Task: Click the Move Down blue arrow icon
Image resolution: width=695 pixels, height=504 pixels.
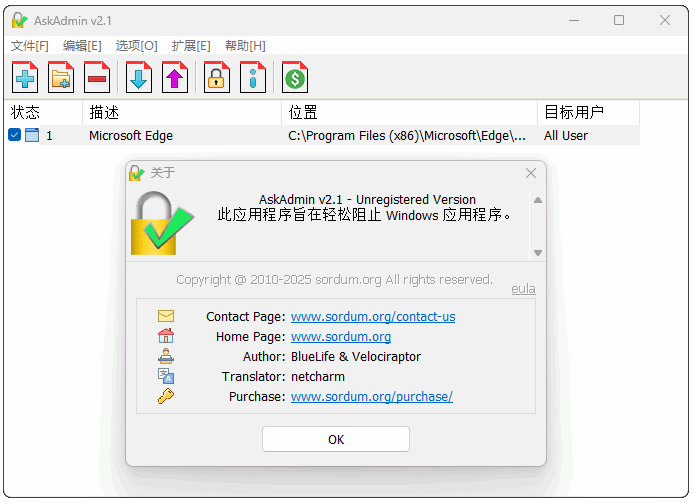Action: click(139, 77)
